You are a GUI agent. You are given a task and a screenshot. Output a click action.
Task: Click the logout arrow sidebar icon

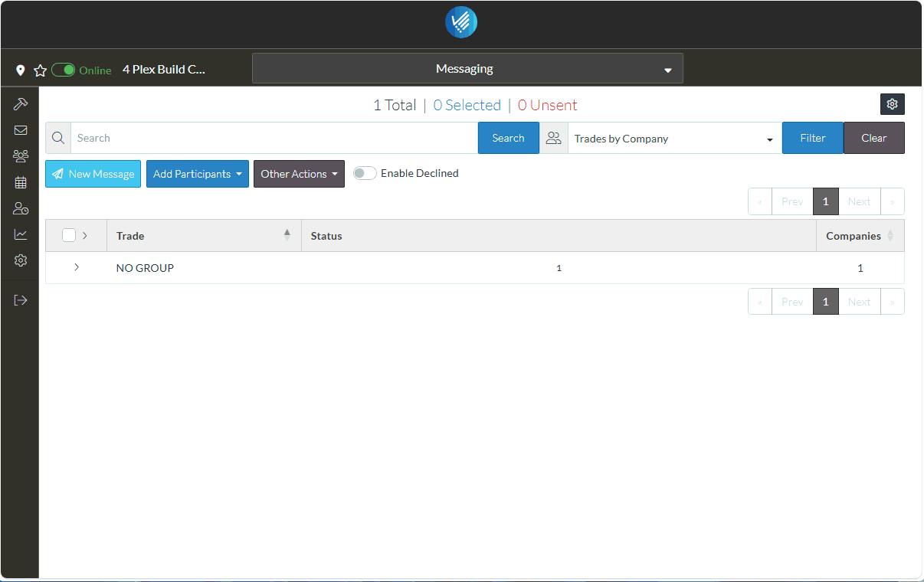[21, 300]
